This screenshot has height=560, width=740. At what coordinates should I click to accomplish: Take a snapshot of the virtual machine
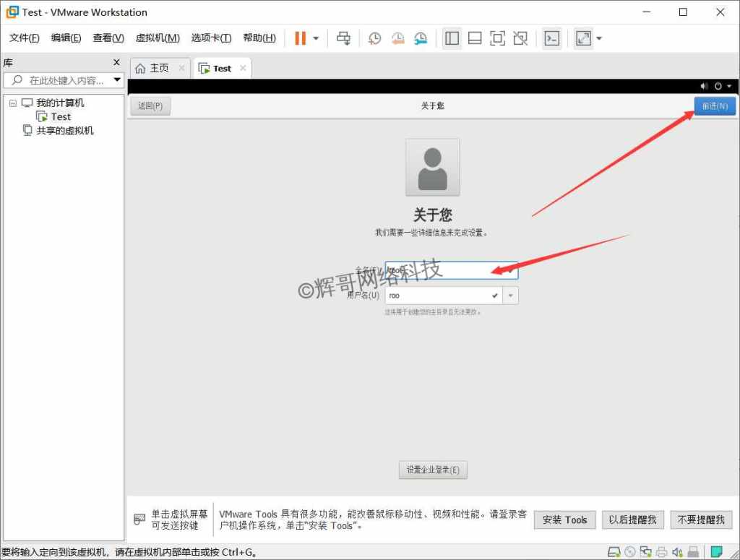pos(375,38)
